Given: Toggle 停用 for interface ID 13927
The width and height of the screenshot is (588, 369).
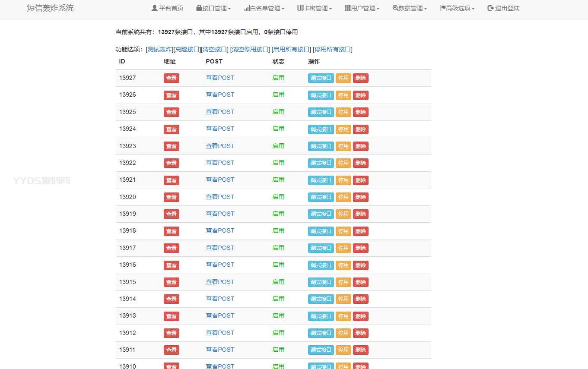Looking at the screenshot, I should click(343, 78).
